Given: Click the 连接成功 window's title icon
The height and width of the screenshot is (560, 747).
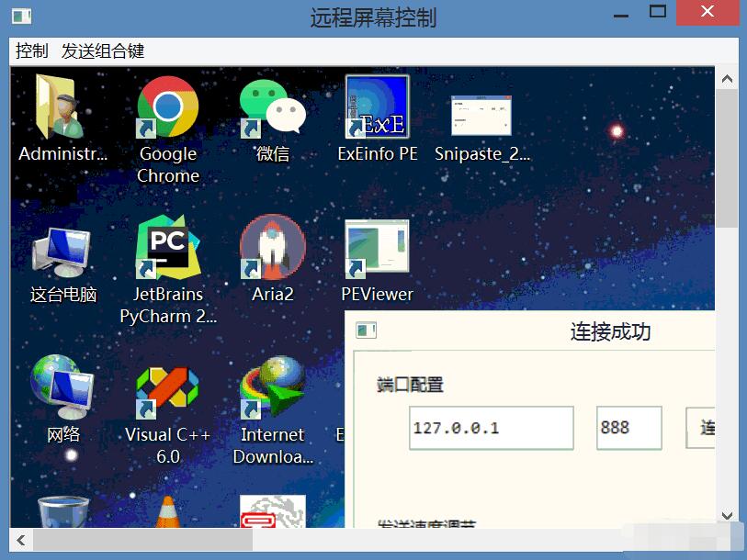Looking at the screenshot, I should click(x=366, y=330).
